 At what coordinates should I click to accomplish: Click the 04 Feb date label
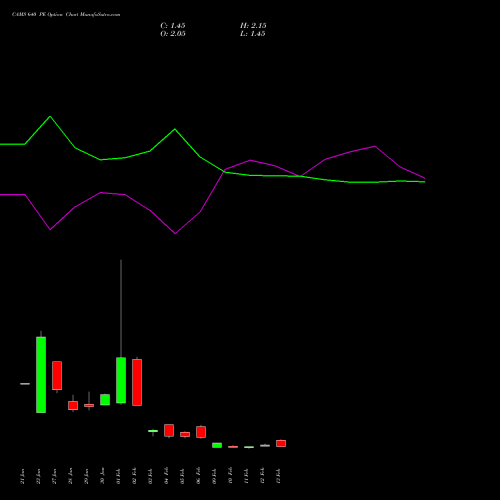pos(166,476)
